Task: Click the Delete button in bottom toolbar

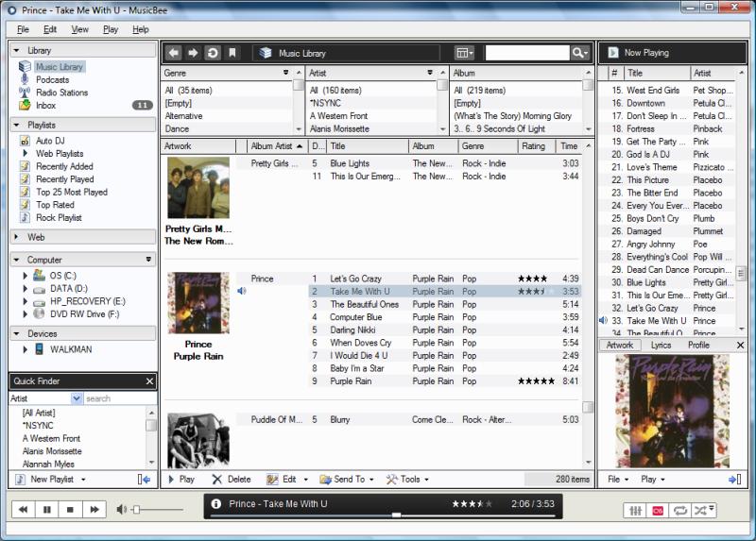Action: coord(232,479)
